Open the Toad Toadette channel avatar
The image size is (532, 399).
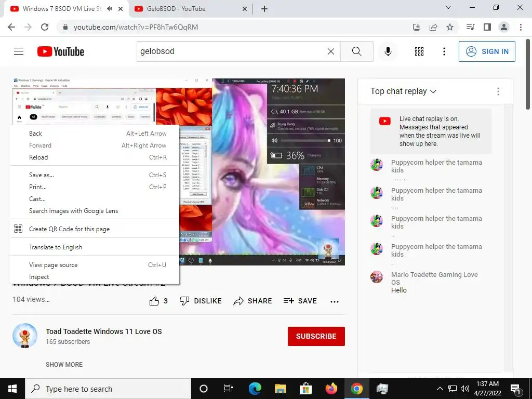pos(25,336)
